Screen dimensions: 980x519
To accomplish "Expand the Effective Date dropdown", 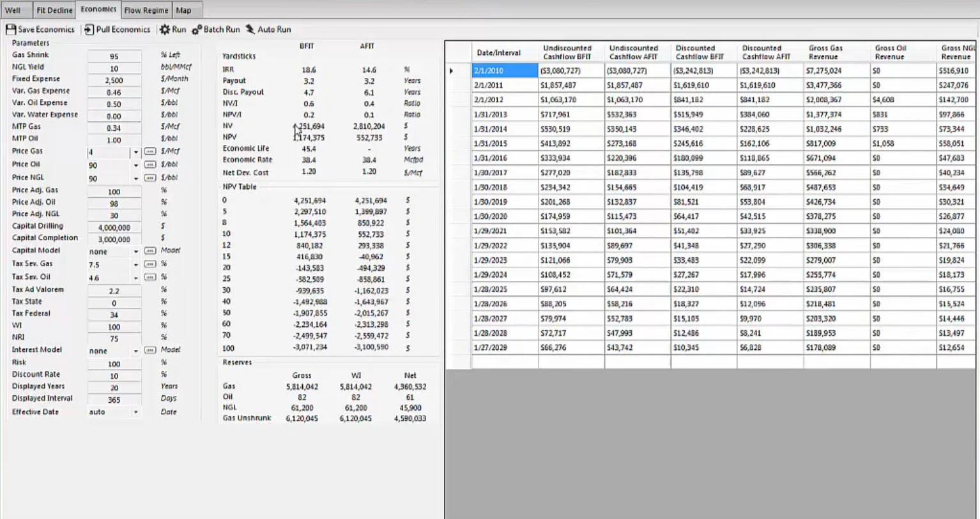I will pyautogui.click(x=135, y=412).
